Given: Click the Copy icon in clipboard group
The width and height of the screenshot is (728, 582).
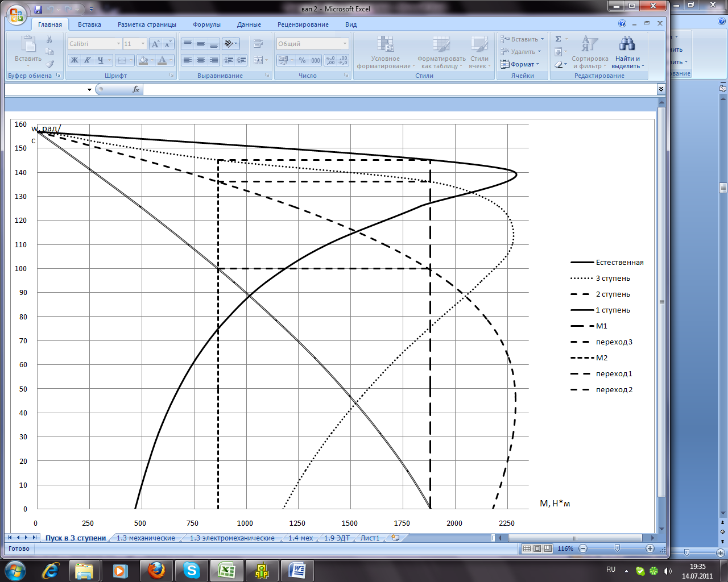Looking at the screenshot, I should point(49,52).
